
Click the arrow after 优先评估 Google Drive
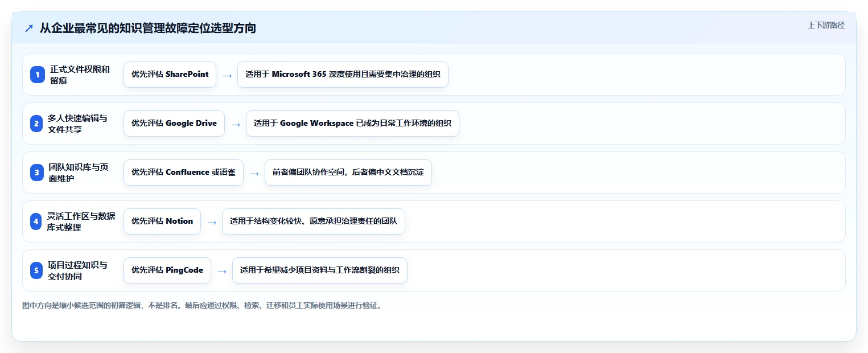(x=236, y=124)
